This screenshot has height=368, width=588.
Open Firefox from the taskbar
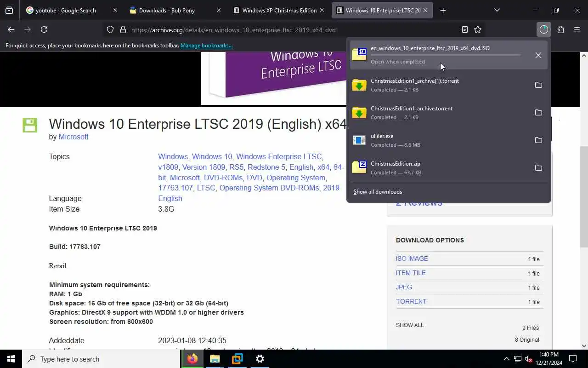point(192,359)
